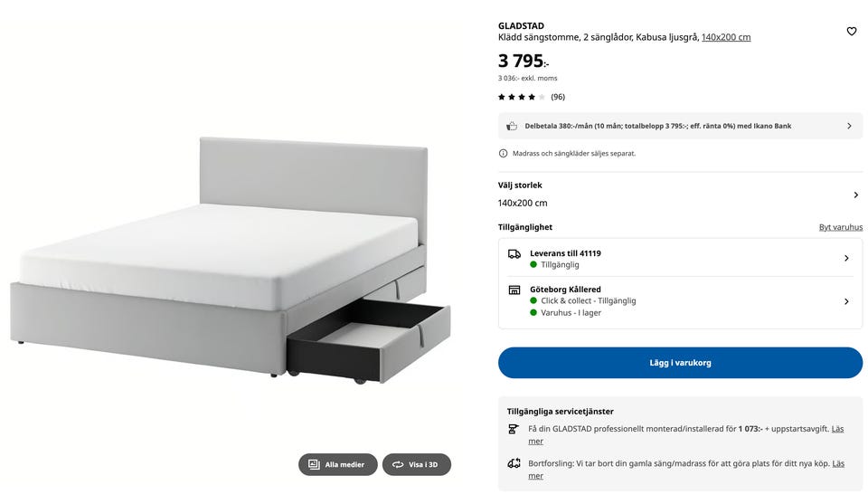
Task: Click Lägg i varukorg button
Action: (680, 363)
